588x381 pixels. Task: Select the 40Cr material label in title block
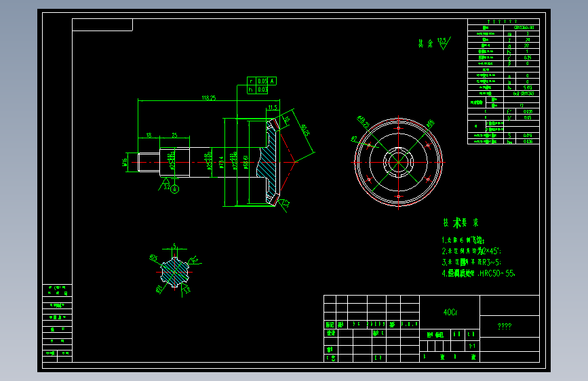[x=450, y=312]
